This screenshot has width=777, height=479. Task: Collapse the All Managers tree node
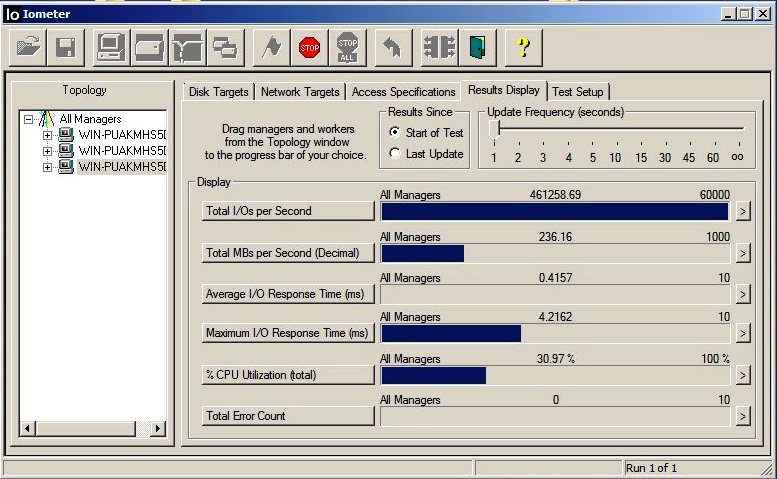[x=30, y=119]
